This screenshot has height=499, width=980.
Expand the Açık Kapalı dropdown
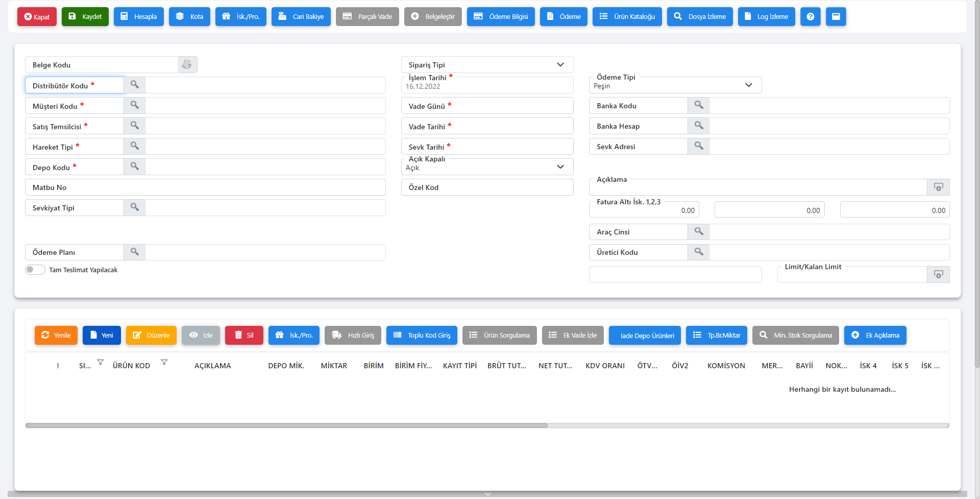tap(560, 167)
